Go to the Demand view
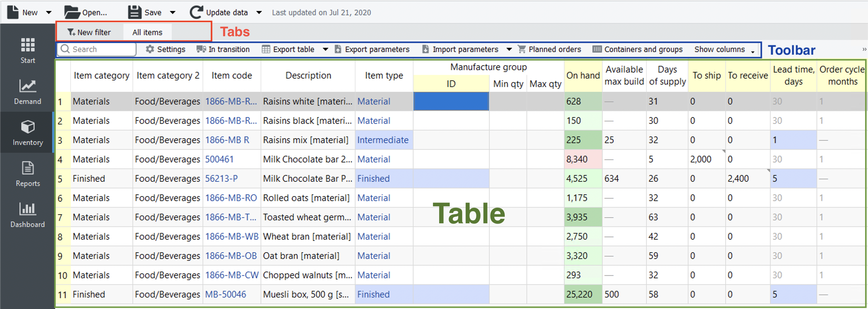Viewport: 868px width, 309px height. point(28,91)
